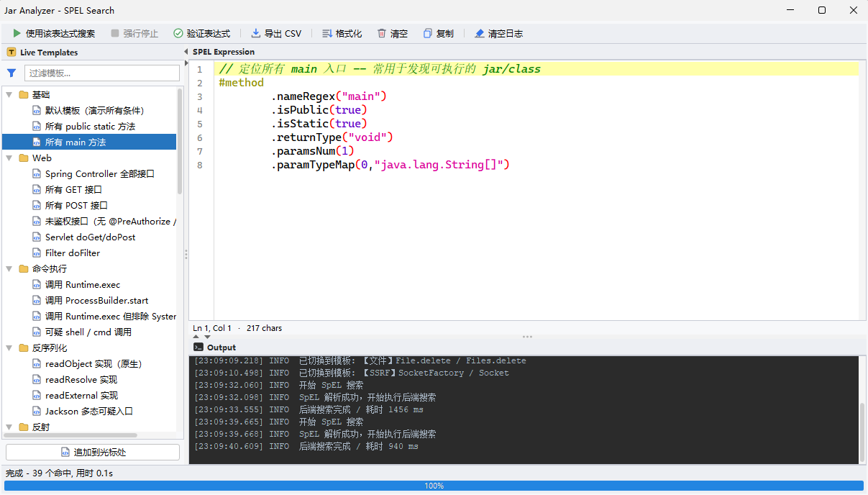868x495 pixels.
Task: Select readResolve 实现 template
Action: click(81, 379)
